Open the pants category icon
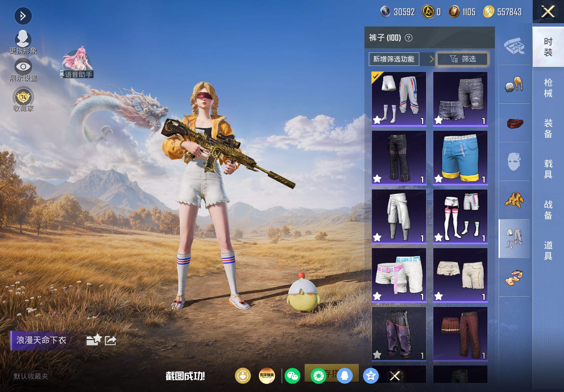564x392 pixels. pos(514,239)
